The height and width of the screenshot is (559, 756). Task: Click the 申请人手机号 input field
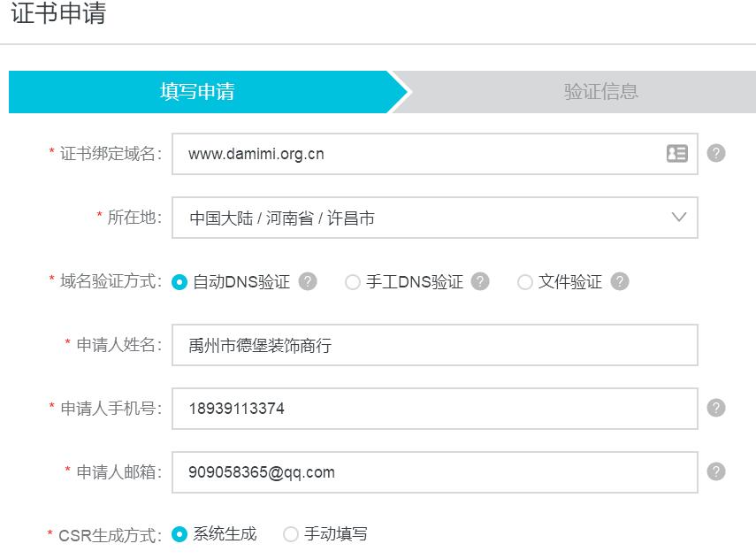click(434, 409)
